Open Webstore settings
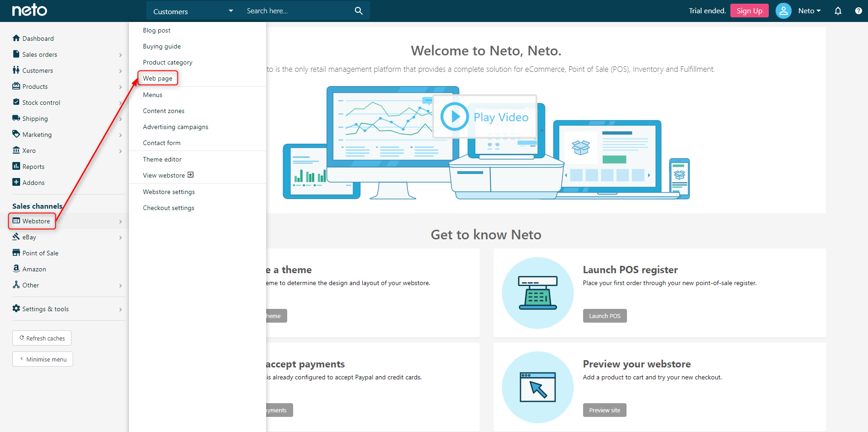 point(169,192)
